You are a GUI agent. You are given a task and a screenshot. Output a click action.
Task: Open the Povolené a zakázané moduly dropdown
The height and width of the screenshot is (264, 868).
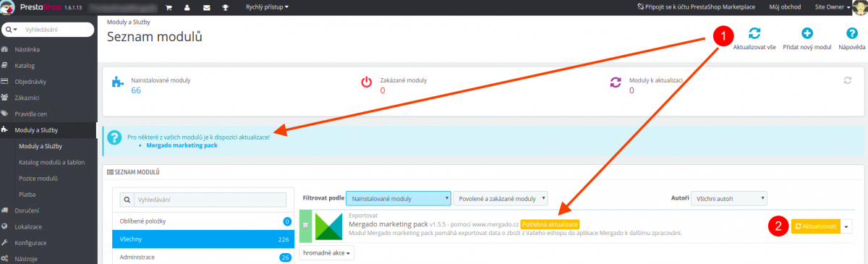coord(500,198)
